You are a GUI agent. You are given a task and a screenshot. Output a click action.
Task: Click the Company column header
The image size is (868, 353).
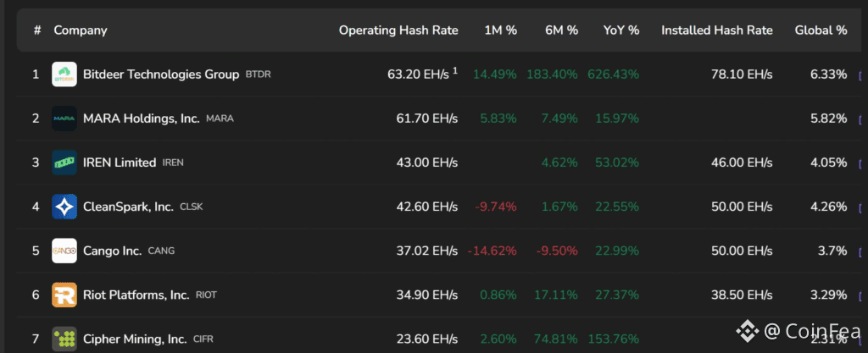coord(81,30)
